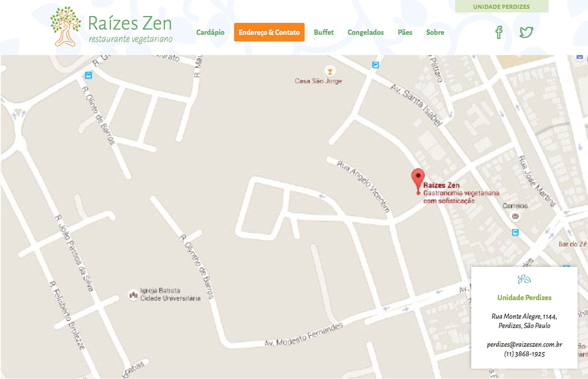
Task: Click the perdizes@raizeszen.com.br email link
Action: 524,345
